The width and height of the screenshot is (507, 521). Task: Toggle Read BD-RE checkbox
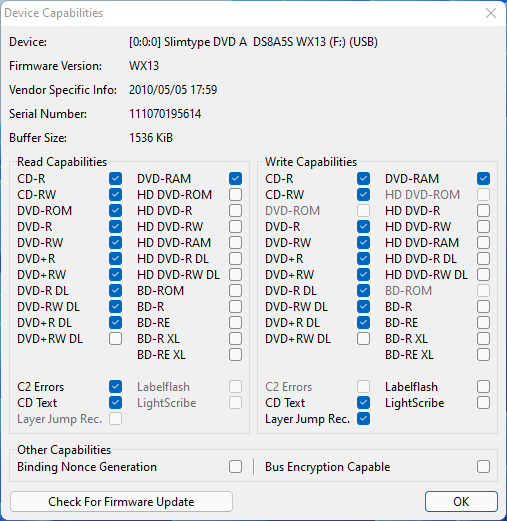[235, 322]
